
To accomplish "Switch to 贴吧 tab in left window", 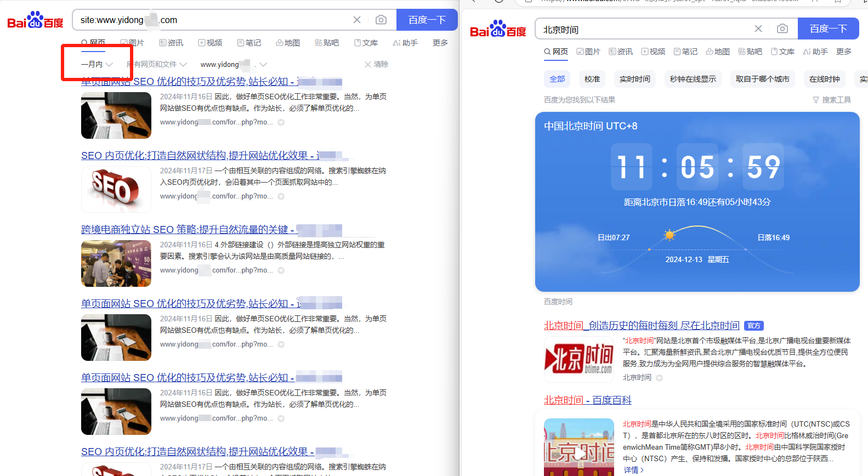I will click(x=327, y=43).
